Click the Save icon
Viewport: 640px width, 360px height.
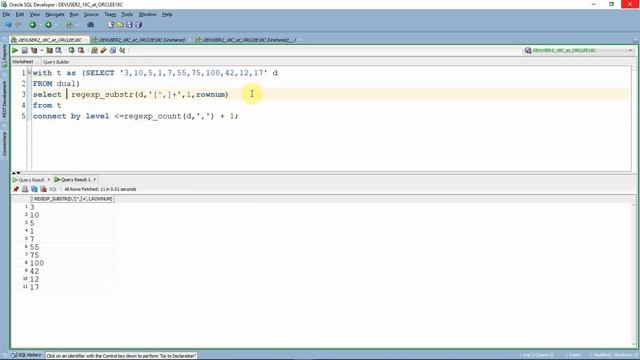click(129, 25)
